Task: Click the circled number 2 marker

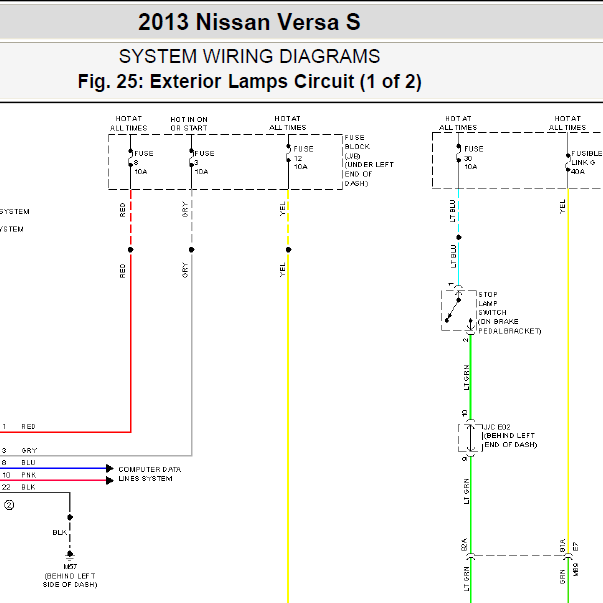Action: [x=9, y=505]
